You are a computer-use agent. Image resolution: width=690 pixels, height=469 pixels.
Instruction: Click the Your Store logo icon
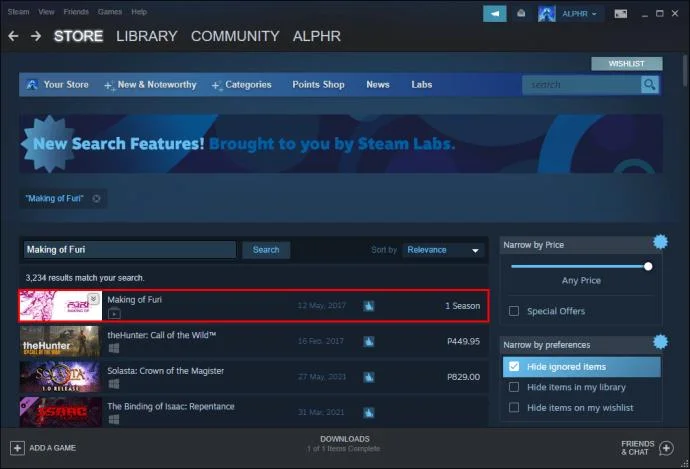coord(32,84)
